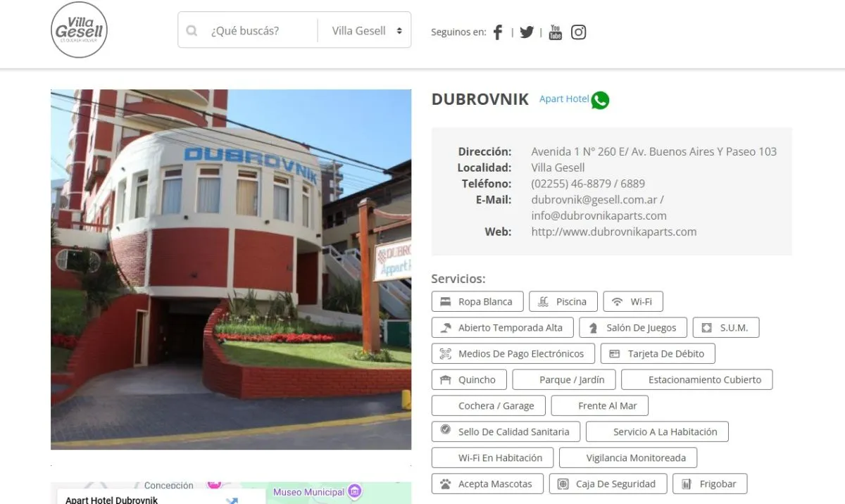
Task: Click the Museo Municipal map marker
Action: (x=355, y=491)
